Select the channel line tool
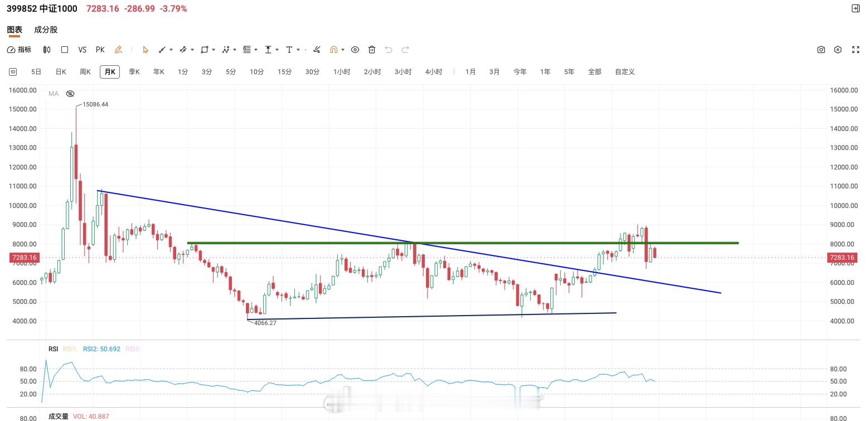868x421 pixels. click(183, 50)
